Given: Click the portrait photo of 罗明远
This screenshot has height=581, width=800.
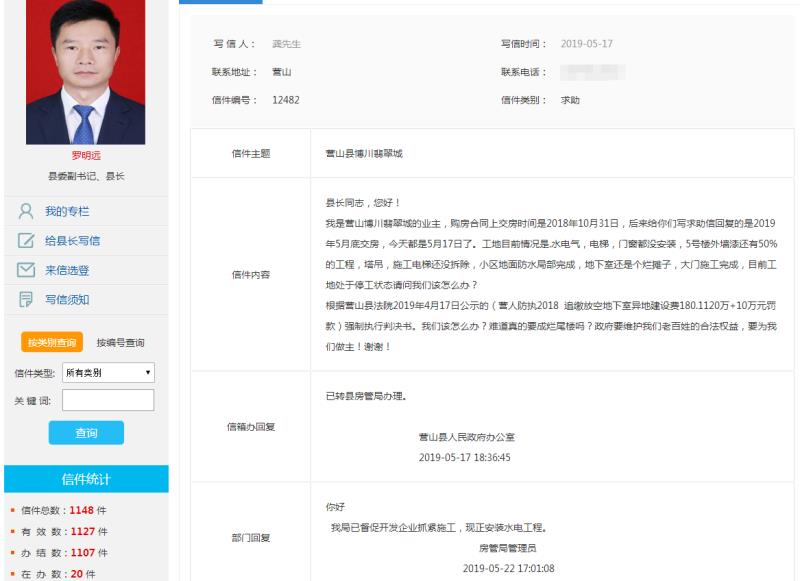Looking at the screenshot, I should [85, 72].
